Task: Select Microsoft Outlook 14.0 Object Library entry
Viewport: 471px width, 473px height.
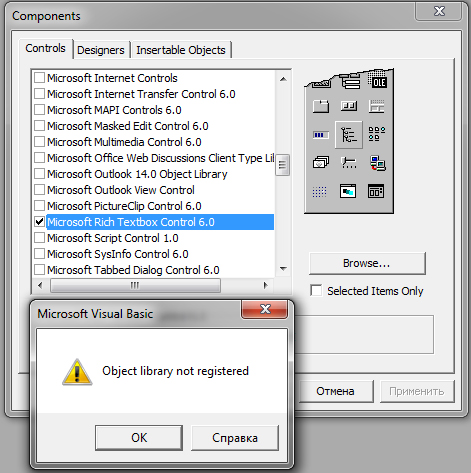Action: click(137, 174)
